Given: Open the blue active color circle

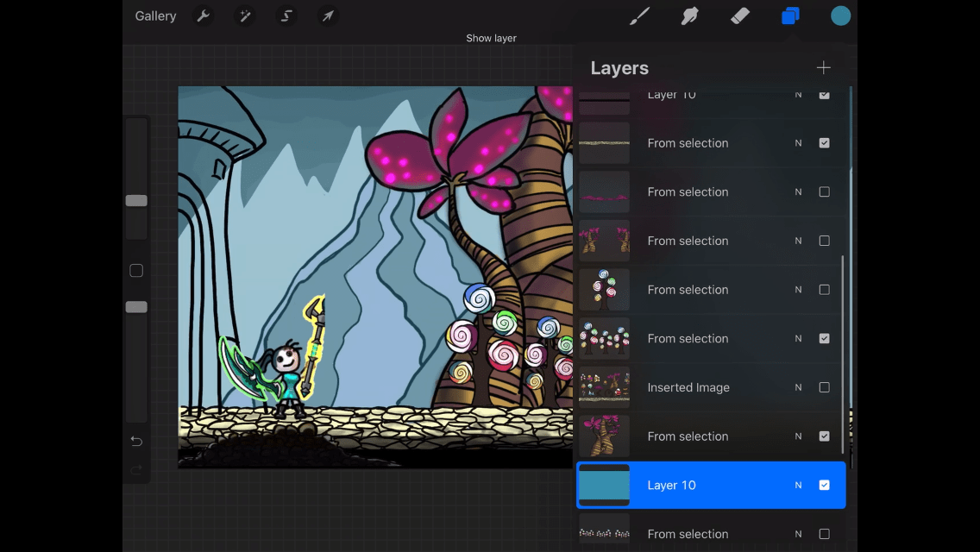Looking at the screenshot, I should click(840, 16).
